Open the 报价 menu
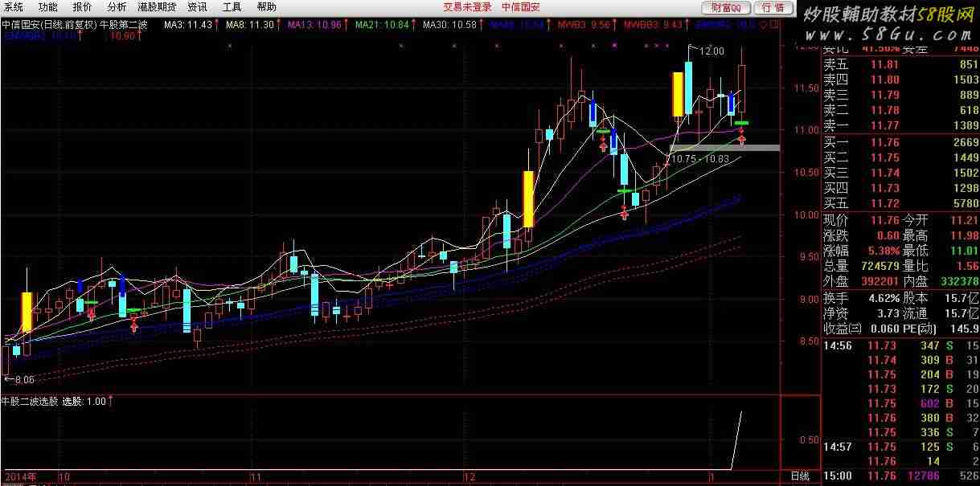This screenshot has width=980, height=486. [x=83, y=6]
